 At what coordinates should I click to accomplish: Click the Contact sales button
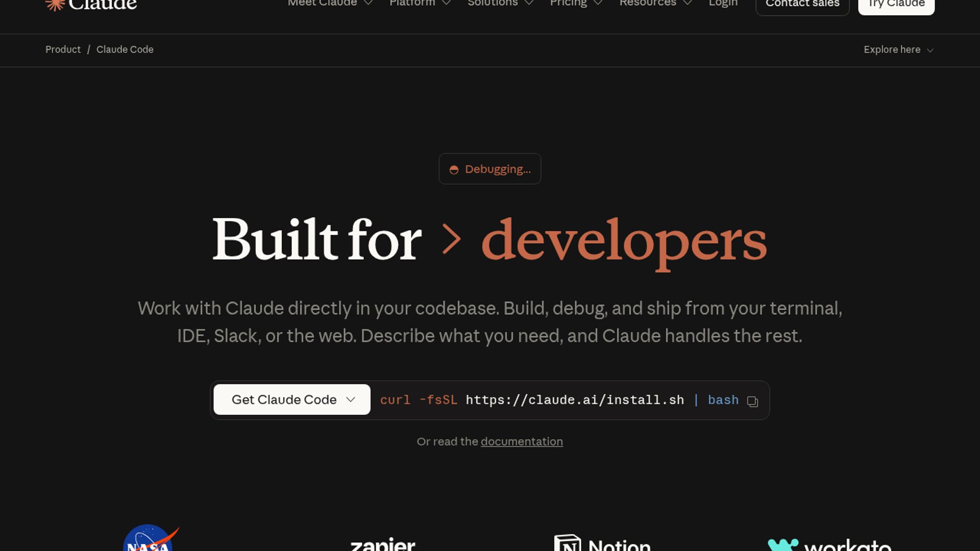(x=802, y=4)
